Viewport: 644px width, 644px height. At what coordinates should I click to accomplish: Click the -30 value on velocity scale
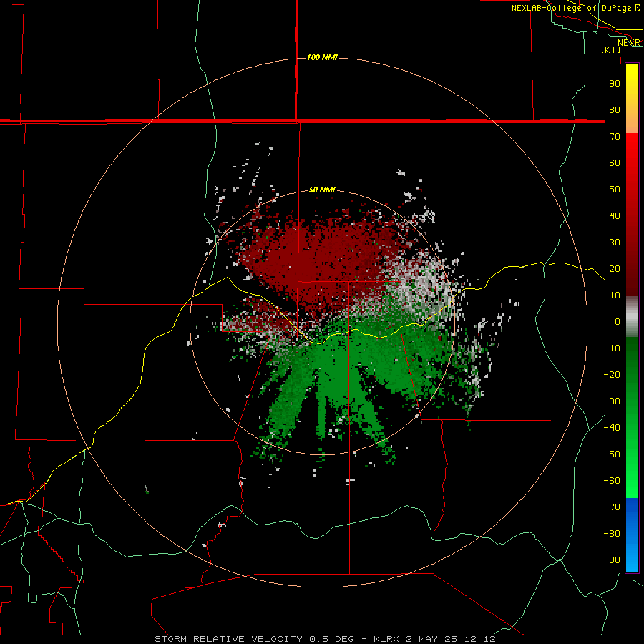(612, 401)
